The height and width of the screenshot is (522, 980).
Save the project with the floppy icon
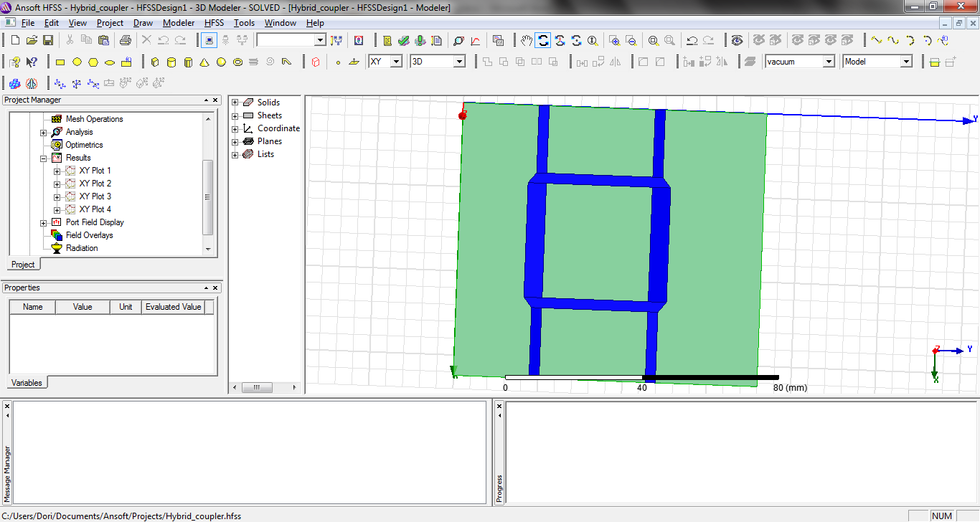pos(48,40)
